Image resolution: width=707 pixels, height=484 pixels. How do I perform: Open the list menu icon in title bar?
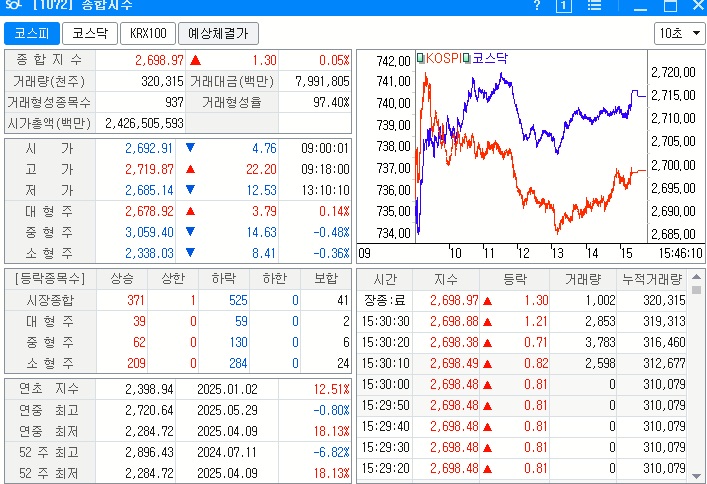594,5
